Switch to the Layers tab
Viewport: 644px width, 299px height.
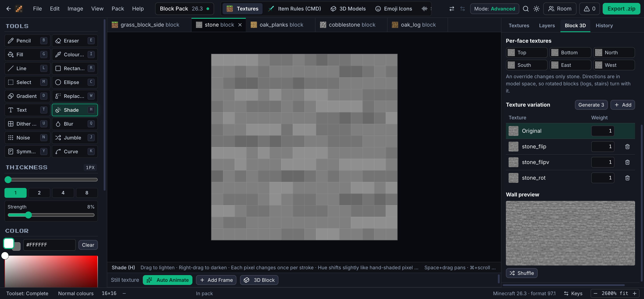click(547, 25)
